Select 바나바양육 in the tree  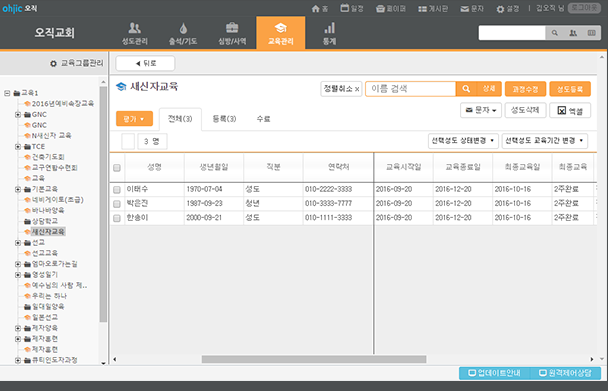tap(48, 211)
